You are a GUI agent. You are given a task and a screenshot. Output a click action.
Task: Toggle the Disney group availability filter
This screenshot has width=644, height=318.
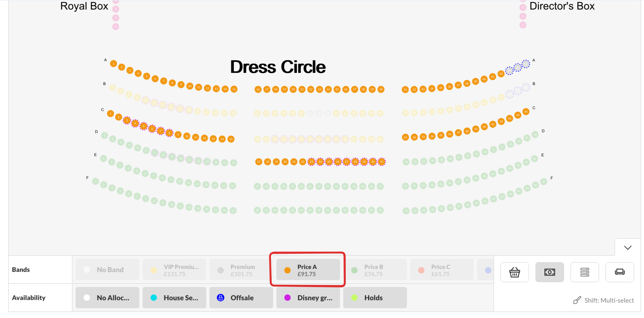tap(308, 297)
